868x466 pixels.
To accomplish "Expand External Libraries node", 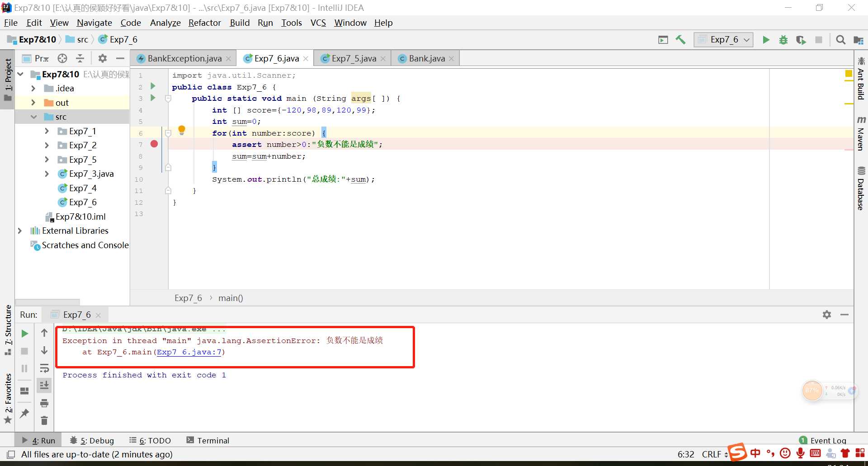I will [x=19, y=231].
